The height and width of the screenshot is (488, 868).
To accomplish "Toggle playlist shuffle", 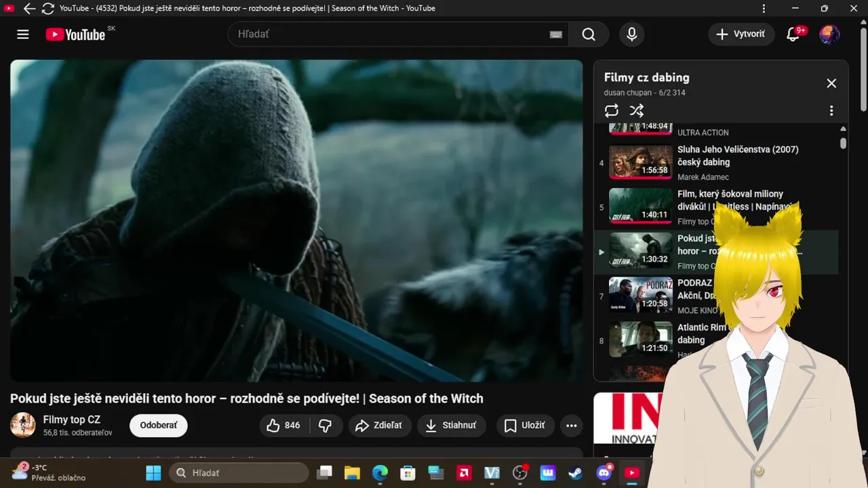I will [x=636, y=110].
